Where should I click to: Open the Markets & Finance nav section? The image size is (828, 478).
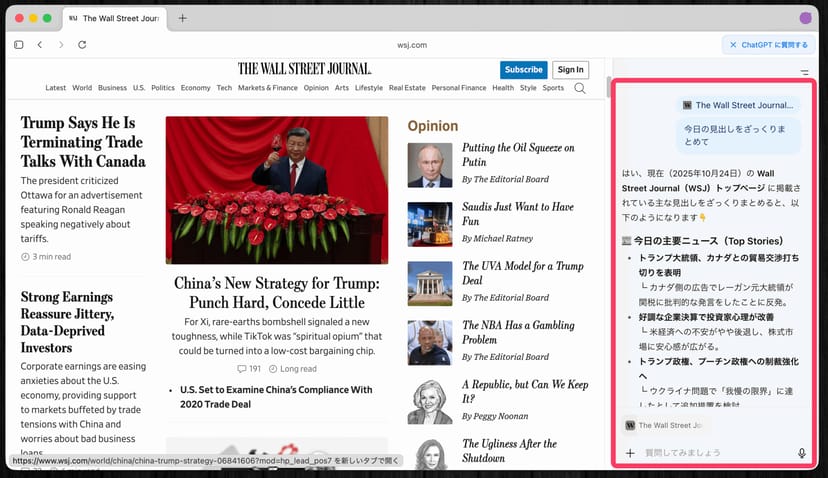click(x=267, y=88)
